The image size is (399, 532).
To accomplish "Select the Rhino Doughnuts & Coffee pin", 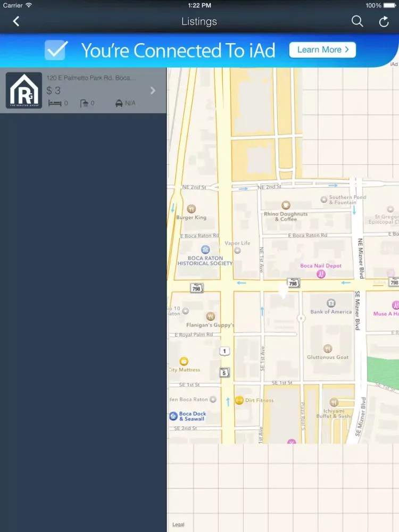I will (286, 205).
